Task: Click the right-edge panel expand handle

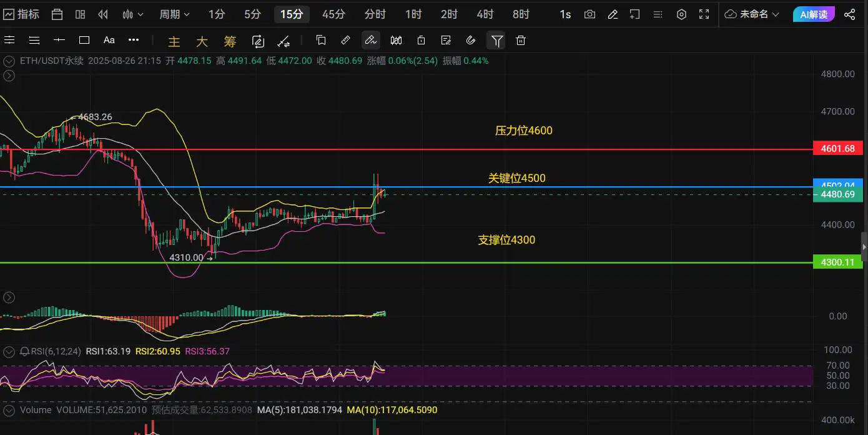Action: coord(864,246)
